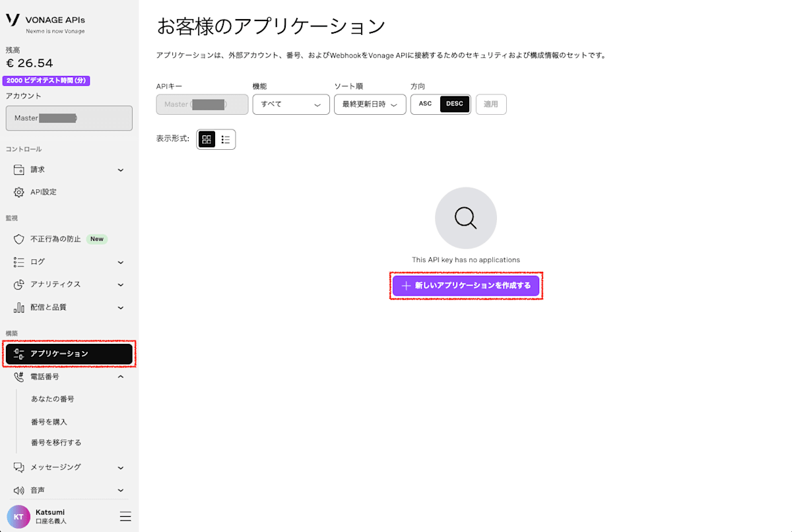Switch to list view display
Screen dimensions: 792x532
tap(226, 139)
